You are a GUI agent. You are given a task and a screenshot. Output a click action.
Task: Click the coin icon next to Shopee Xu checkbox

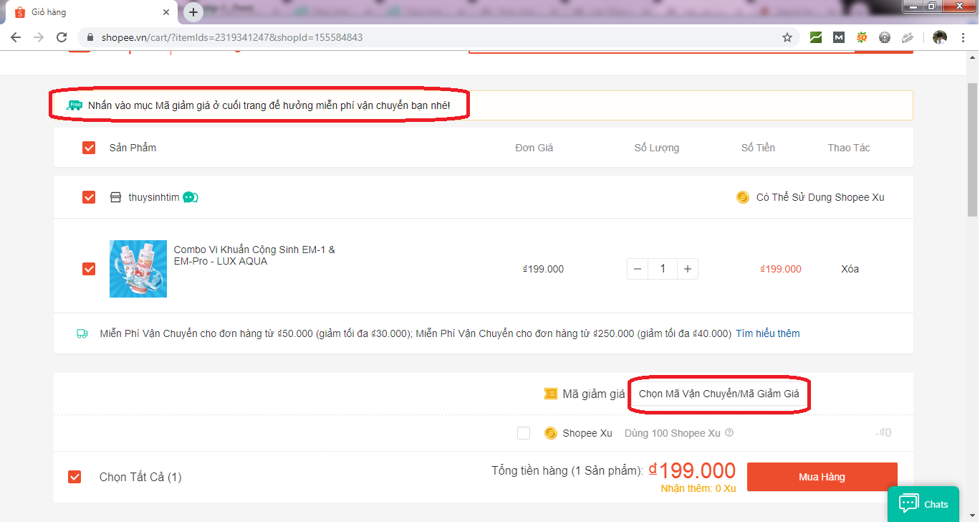point(551,433)
